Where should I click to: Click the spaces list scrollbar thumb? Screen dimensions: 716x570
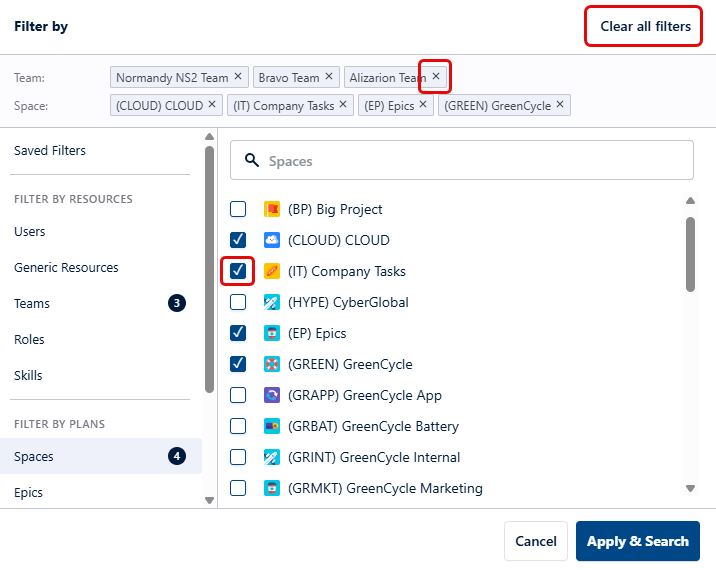pyautogui.click(x=690, y=254)
